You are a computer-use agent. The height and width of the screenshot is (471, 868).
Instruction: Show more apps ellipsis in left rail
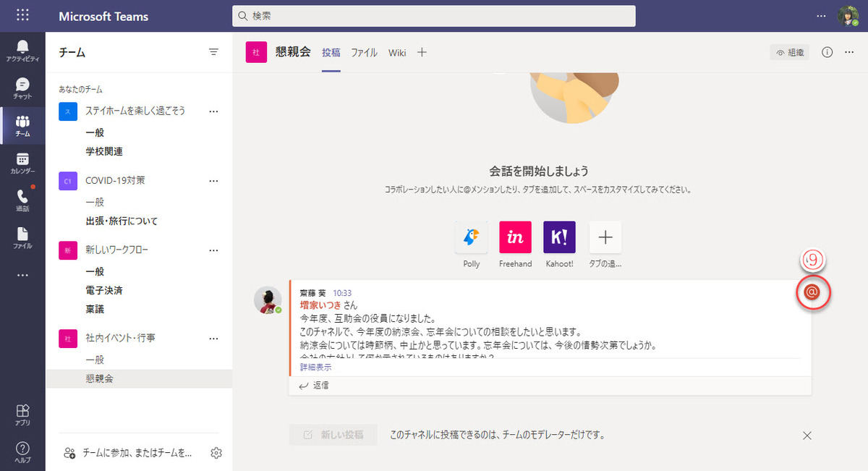(22, 275)
